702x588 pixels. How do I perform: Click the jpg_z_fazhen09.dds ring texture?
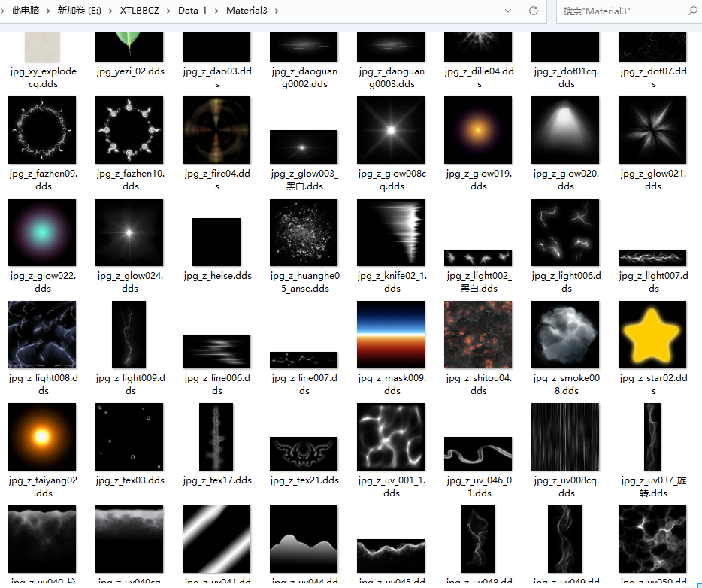point(42,130)
